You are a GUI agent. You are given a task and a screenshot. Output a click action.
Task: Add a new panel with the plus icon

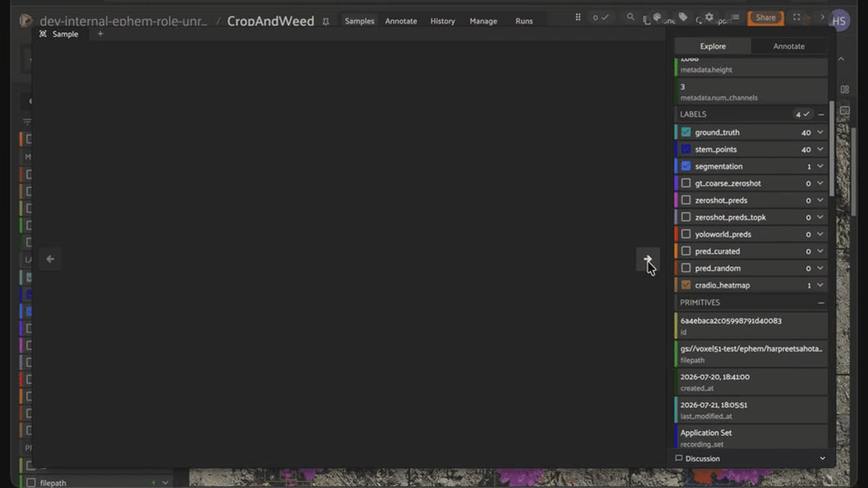click(x=101, y=34)
